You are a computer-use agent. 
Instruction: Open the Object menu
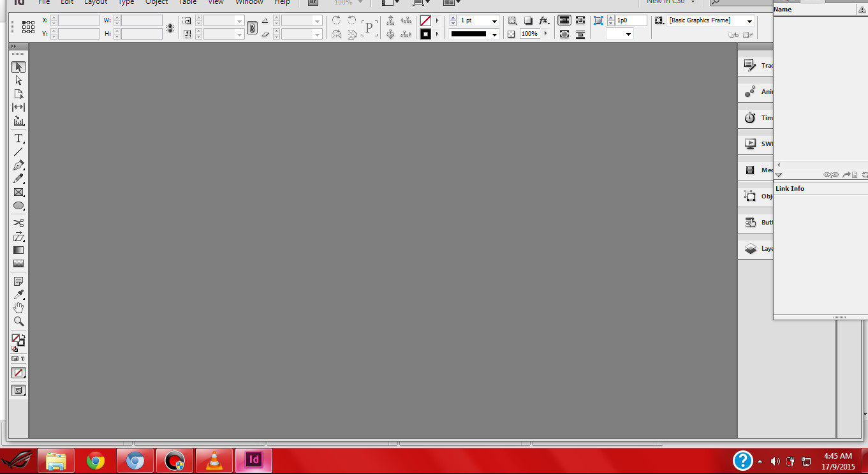pyautogui.click(x=156, y=3)
